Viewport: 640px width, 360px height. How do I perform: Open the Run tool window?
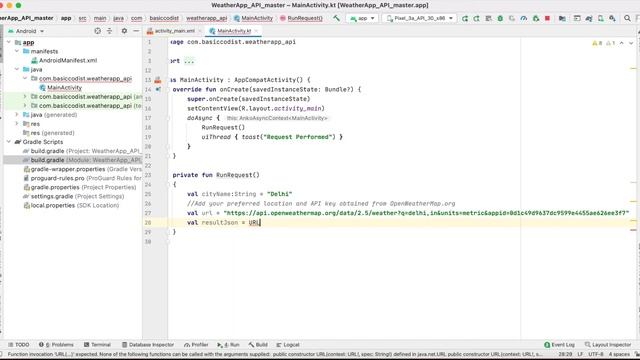pyautogui.click(x=229, y=345)
